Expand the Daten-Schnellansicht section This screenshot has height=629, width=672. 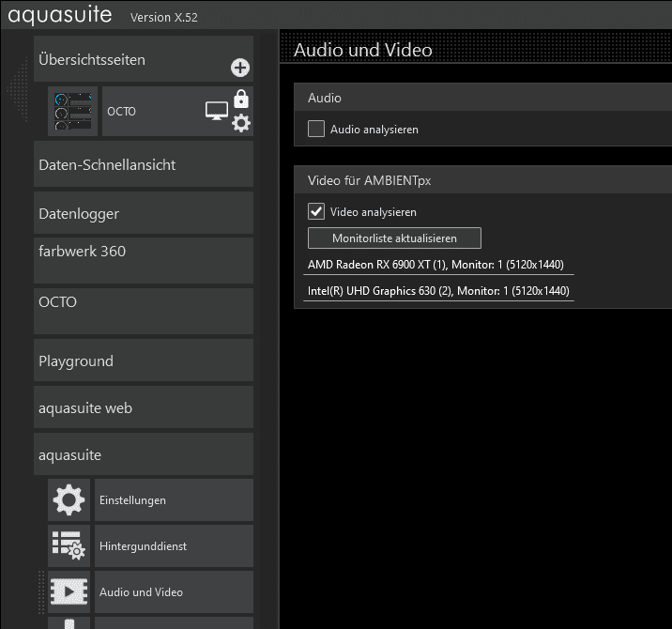click(x=144, y=164)
